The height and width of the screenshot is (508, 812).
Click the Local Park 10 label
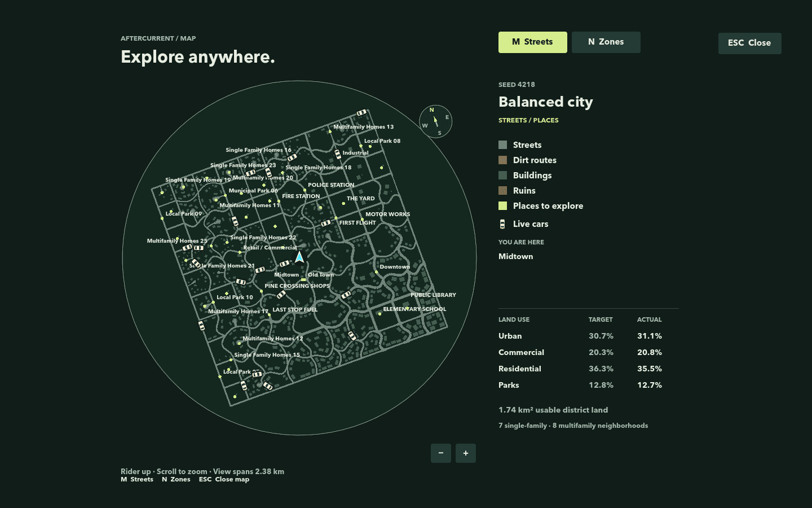tap(235, 297)
